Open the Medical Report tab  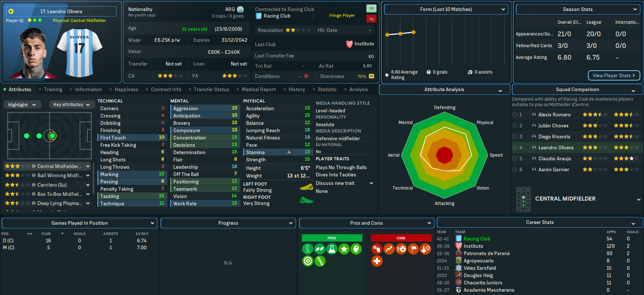click(x=259, y=90)
